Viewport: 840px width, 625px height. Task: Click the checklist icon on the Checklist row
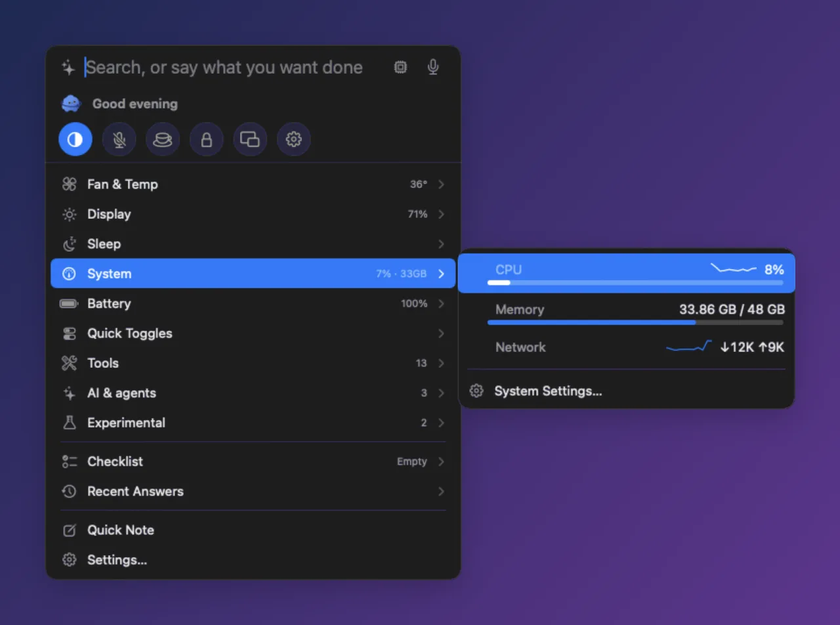pos(70,462)
